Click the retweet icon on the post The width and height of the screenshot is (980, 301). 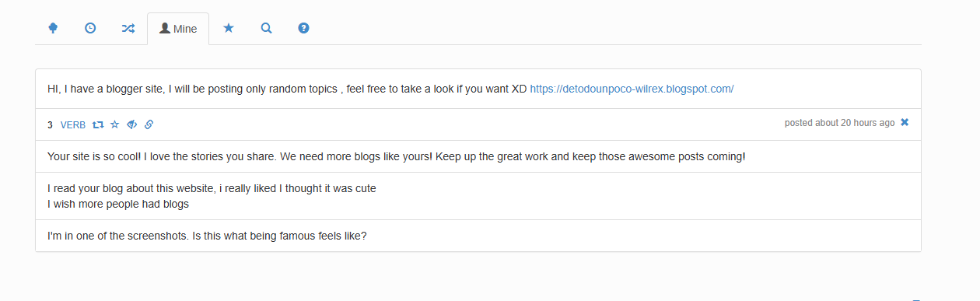[x=98, y=124]
